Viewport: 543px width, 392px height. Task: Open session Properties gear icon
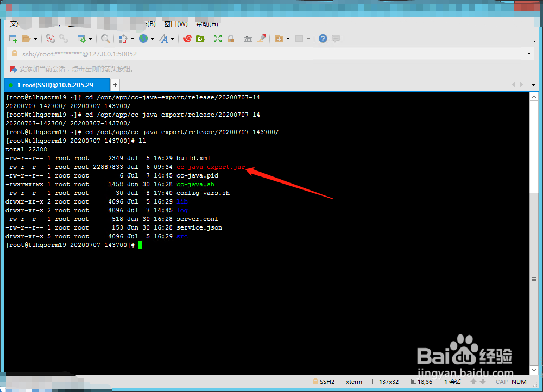click(82, 39)
